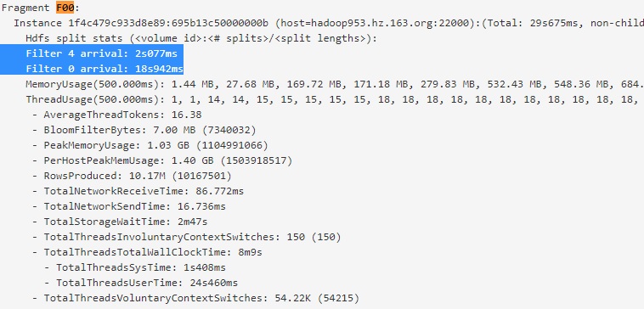Click the TotalThreadsSysTime 1s408ms line
The height and width of the screenshot is (309, 644).
tap(135, 267)
